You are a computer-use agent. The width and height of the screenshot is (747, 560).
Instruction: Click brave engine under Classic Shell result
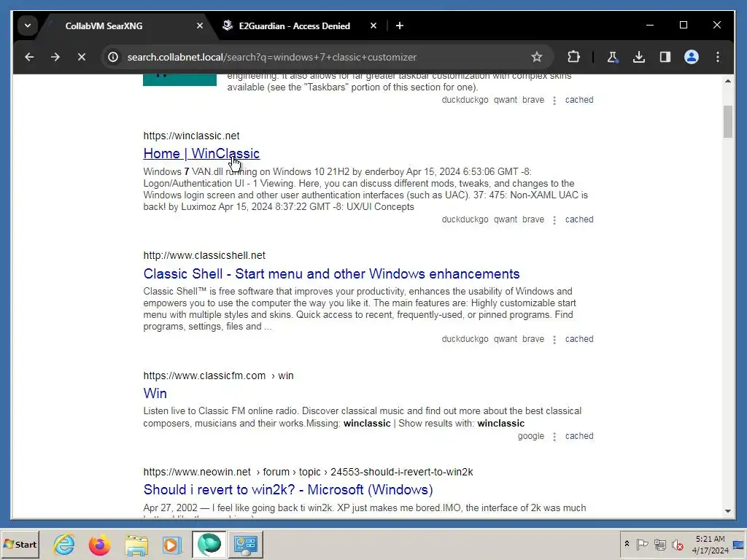[x=533, y=339]
